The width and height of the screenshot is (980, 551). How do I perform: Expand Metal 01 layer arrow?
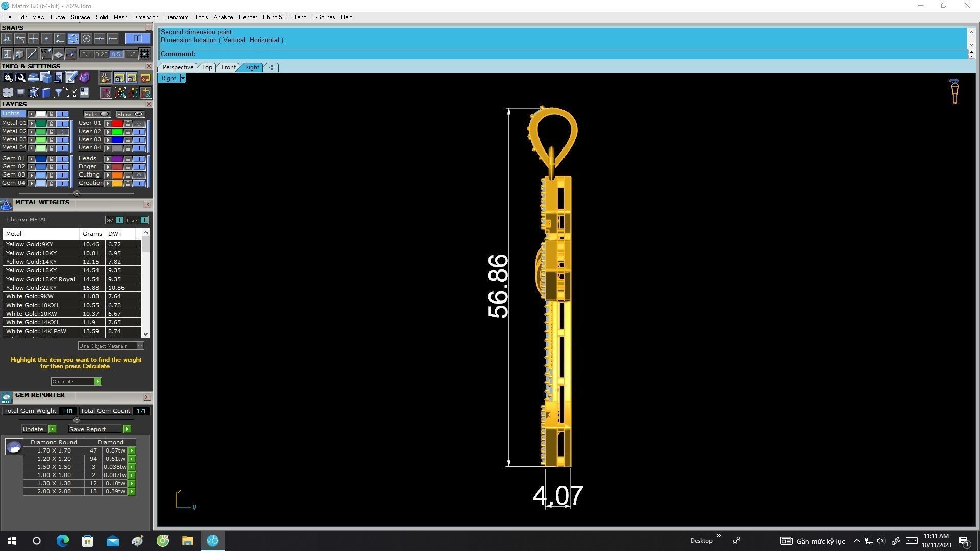[x=31, y=123]
